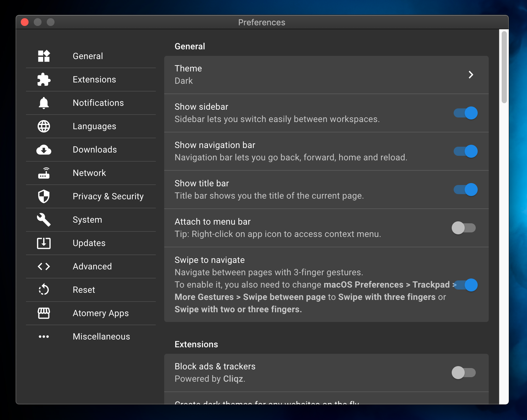The image size is (527, 420).
Task: Click the Updates download icon
Action: click(44, 243)
